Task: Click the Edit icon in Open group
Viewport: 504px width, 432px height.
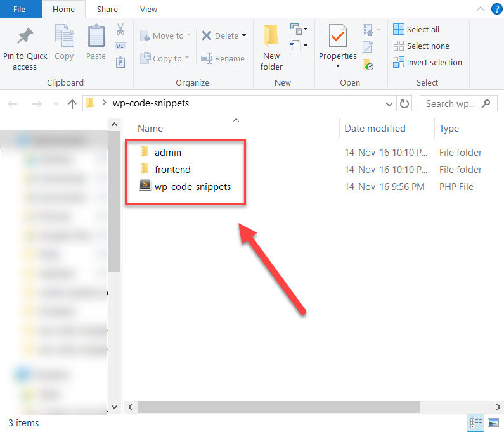Action: pos(368,47)
